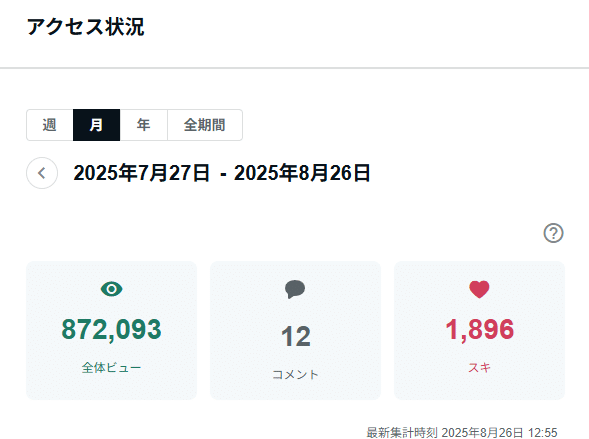Switch to the 週 period tab
Image resolution: width=589 pixels, height=439 pixels.
coord(50,125)
